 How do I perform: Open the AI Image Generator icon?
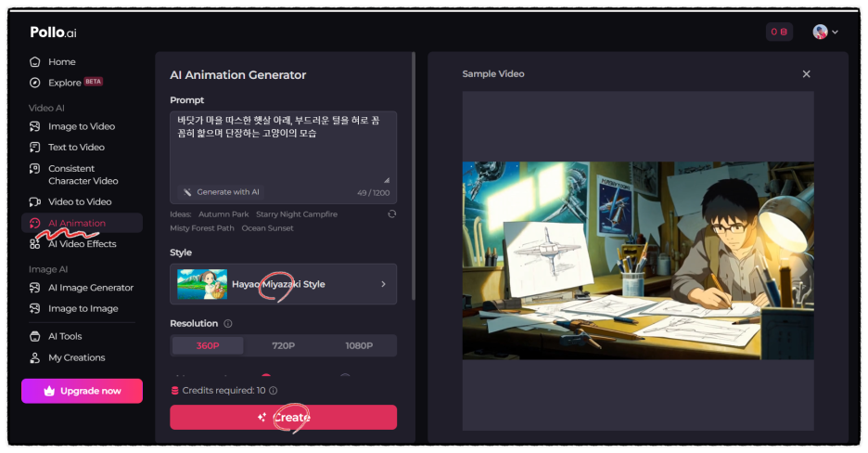(x=35, y=288)
